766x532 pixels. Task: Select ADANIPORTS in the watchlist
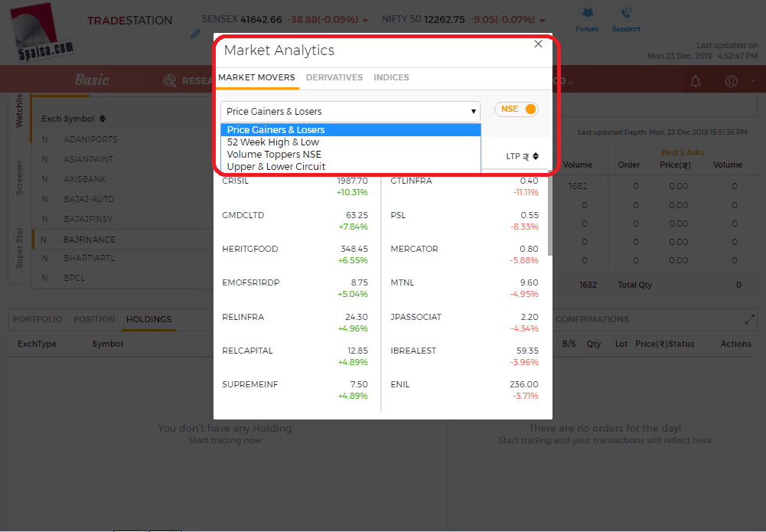point(90,139)
